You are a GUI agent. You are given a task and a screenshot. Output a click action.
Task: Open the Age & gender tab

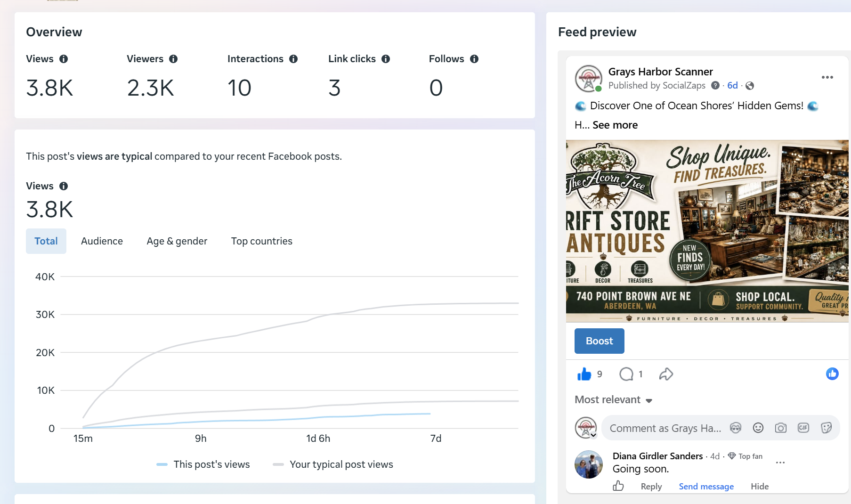point(177,241)
